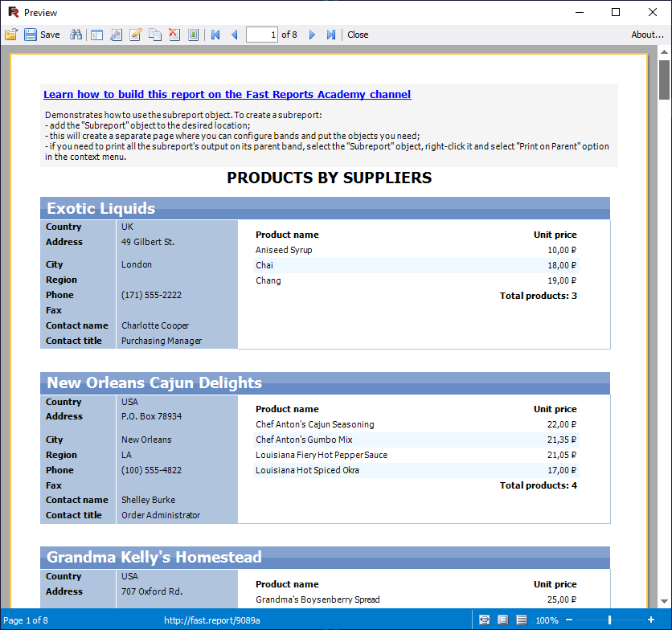Click the "Total products: 4" text
The image size is (672, 630).
click(x=539, y=485)
